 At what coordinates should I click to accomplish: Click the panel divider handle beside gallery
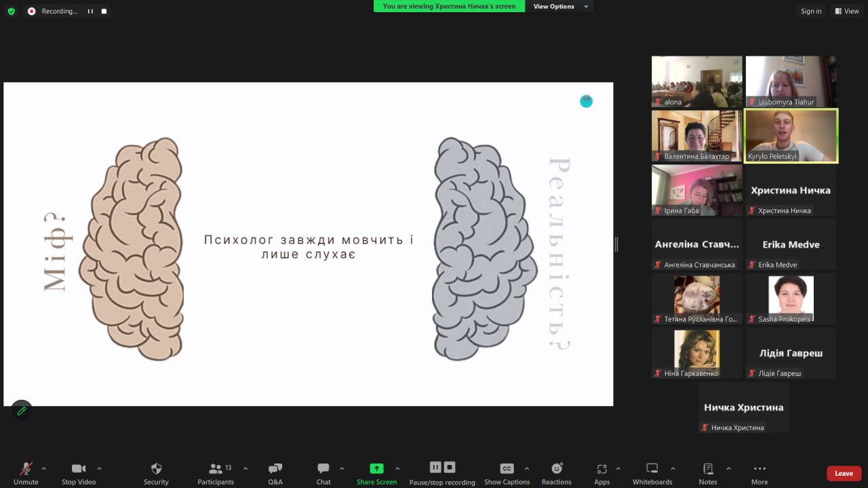coord(616,244)
